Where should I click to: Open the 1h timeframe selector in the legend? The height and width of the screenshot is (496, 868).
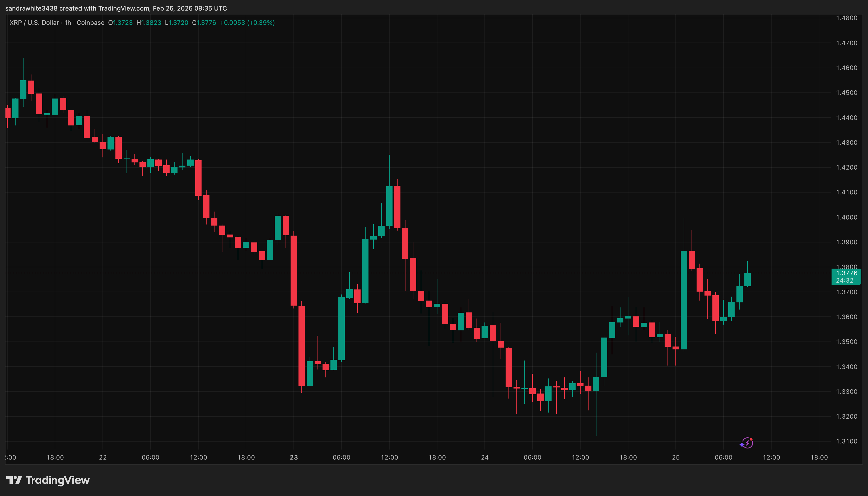[x=68, y=22]
